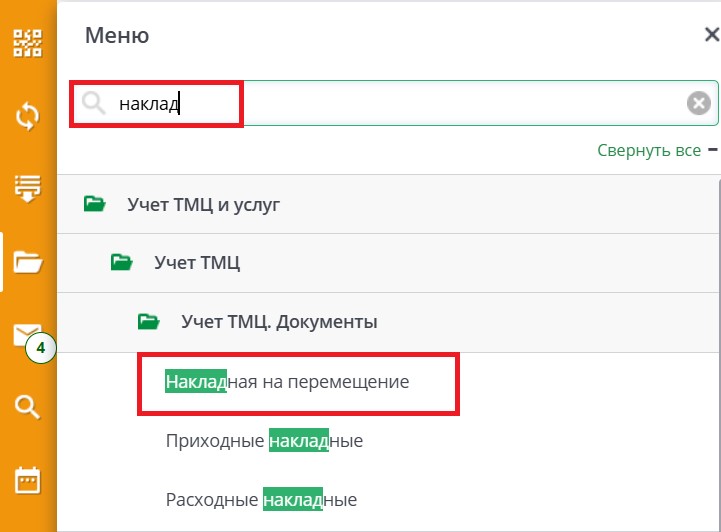Click the magnifier icon in search box
This screenshot has height=532, width=721.
(x=94, y=103)
